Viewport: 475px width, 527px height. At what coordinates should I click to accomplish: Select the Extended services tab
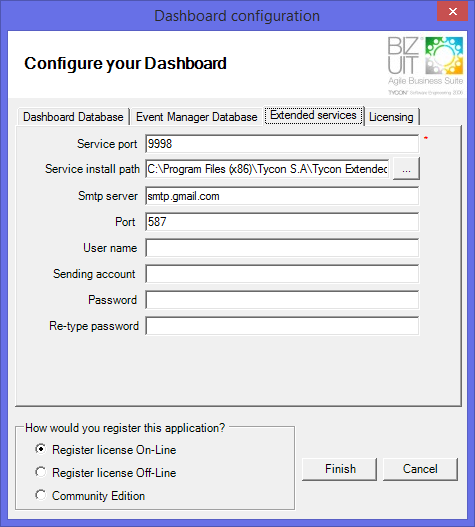(313, 115)
